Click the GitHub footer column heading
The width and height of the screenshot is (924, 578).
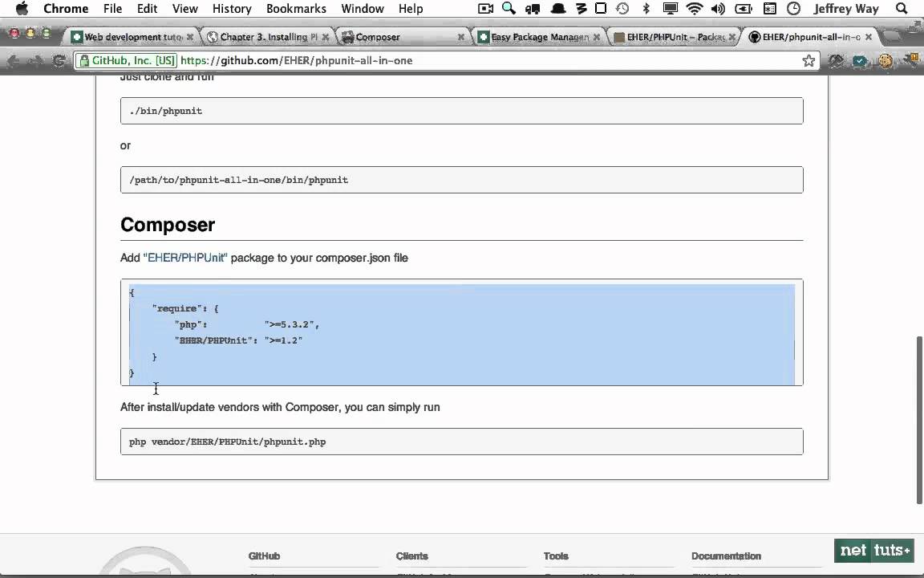[264, 556]
